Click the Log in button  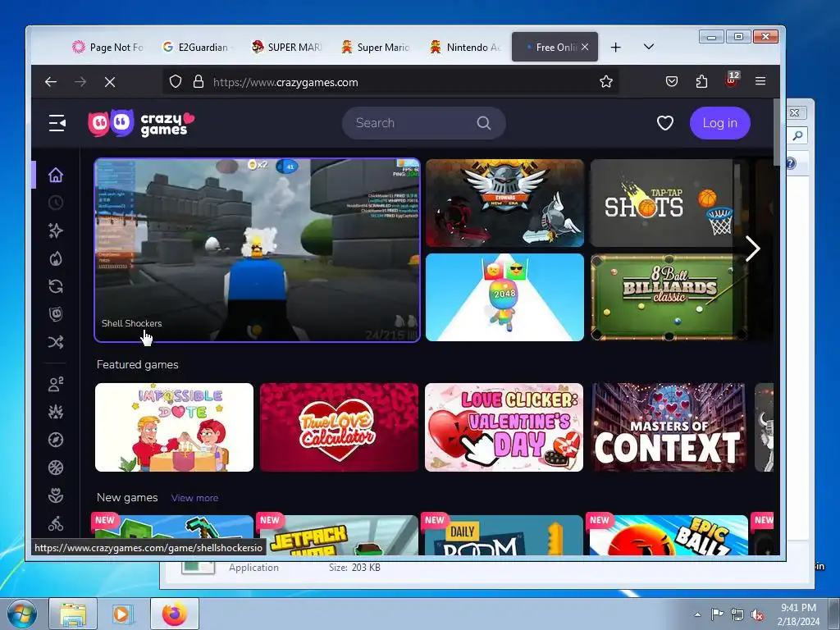point(719,123)
